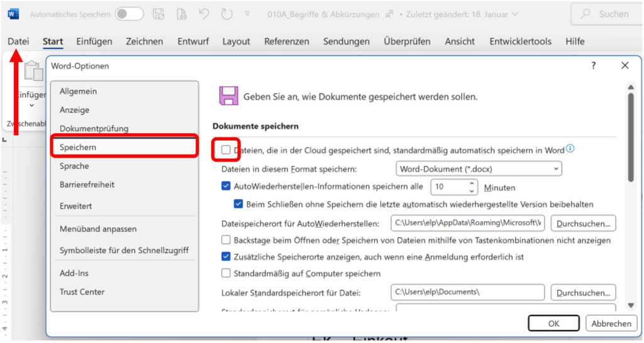This screenshot has height=343, width=644.
Task: Confirm options with the OK button
Action: (553, 324)
